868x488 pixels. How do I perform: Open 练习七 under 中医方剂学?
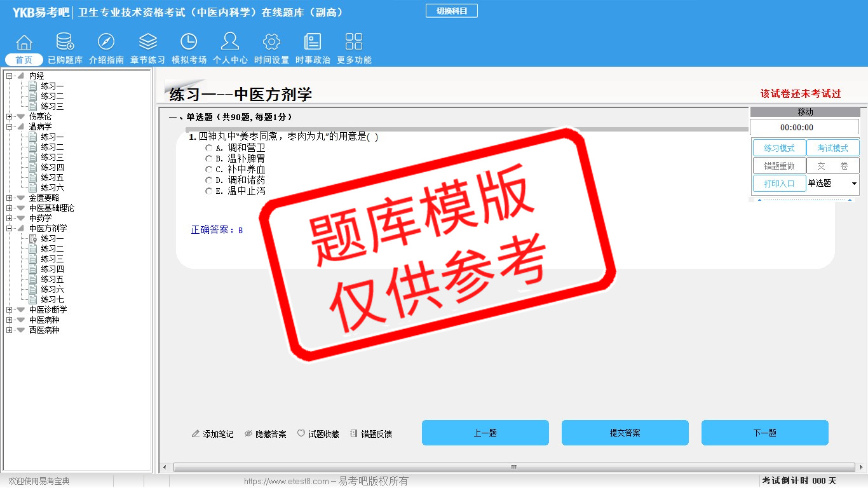52,299
